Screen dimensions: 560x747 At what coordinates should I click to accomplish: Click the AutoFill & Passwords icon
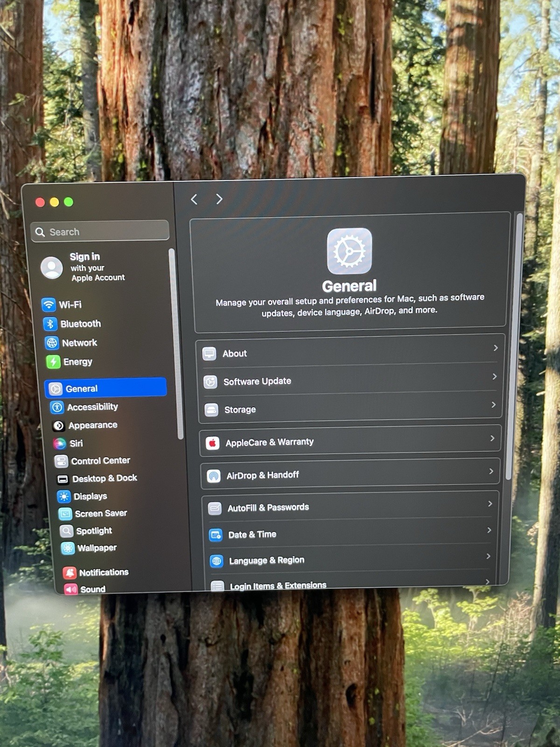[x=215, y=508]
